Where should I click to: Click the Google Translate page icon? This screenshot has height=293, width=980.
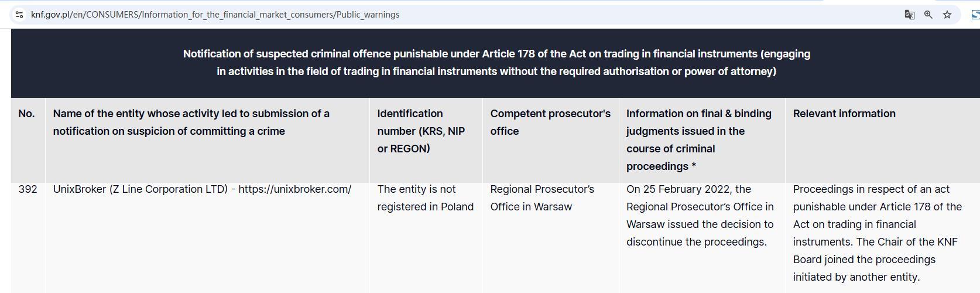(x=909, y=15)
